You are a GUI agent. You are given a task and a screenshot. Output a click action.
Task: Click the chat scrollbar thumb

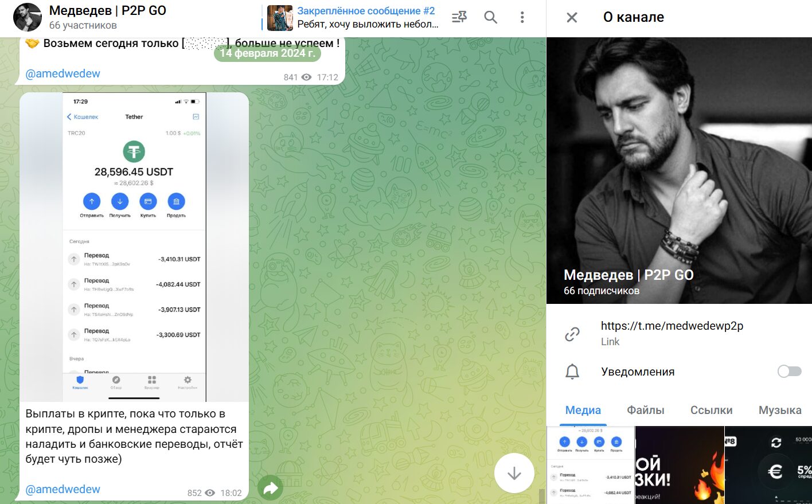(x=541, y=495)
